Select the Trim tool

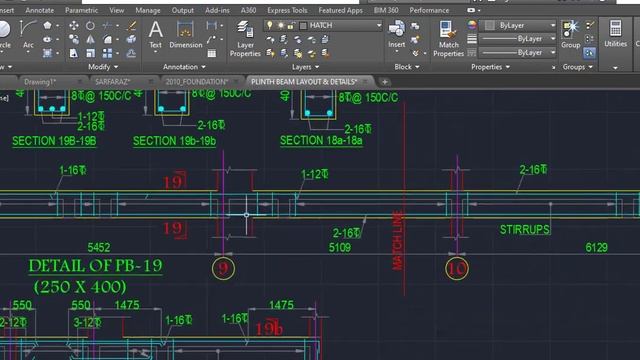click(x=107, y=26)
